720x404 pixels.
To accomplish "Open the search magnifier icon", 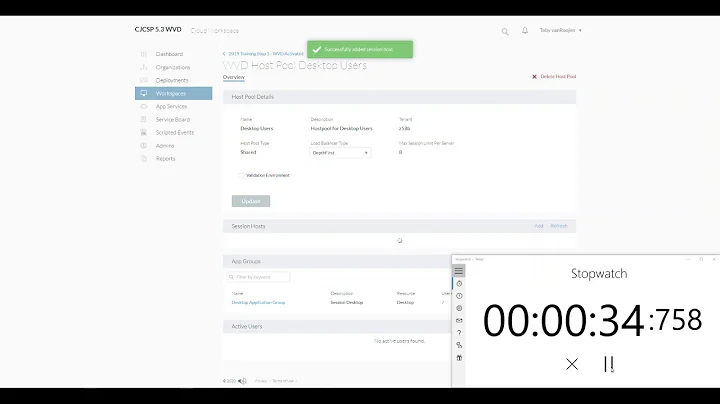I will (505, 31).
